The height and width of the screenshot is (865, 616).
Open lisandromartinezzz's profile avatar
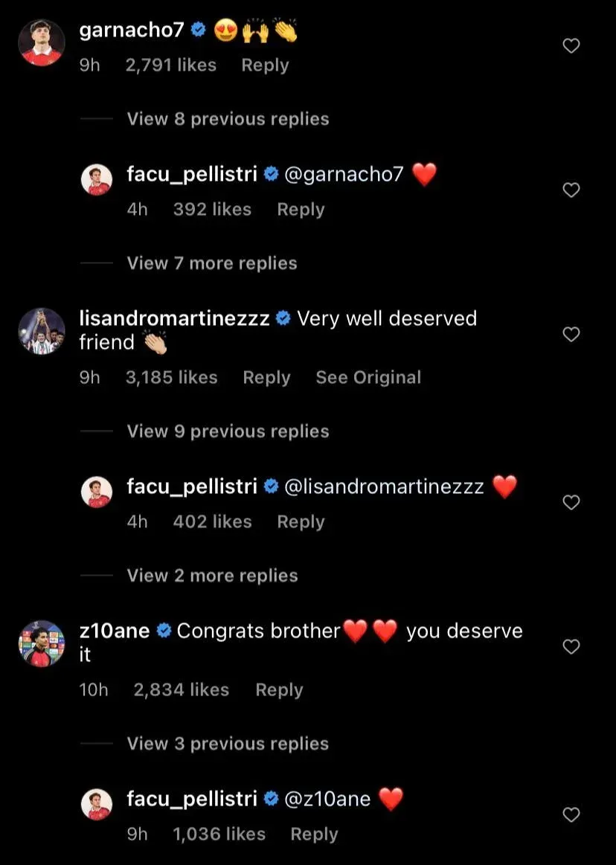(x=42, y=331)
